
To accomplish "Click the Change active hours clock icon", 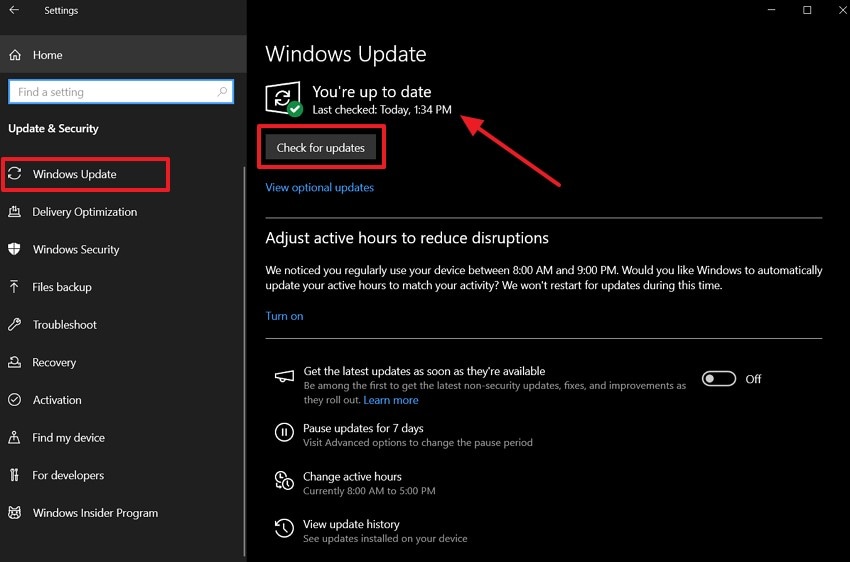I will (x=284, y=480).
